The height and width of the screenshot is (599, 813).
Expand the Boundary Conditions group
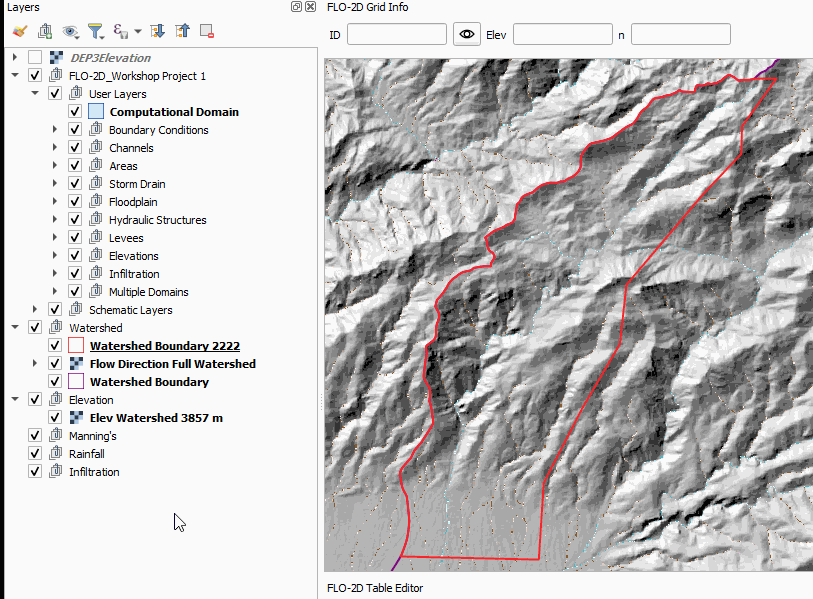pos(55,130)
